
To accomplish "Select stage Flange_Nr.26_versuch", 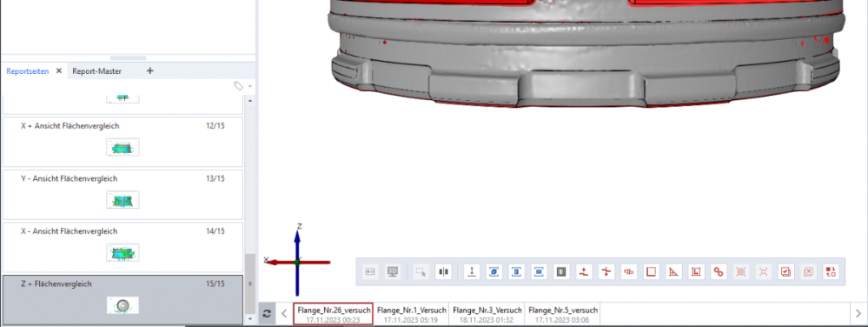I will pyautogui.click(x=334, y=314).
